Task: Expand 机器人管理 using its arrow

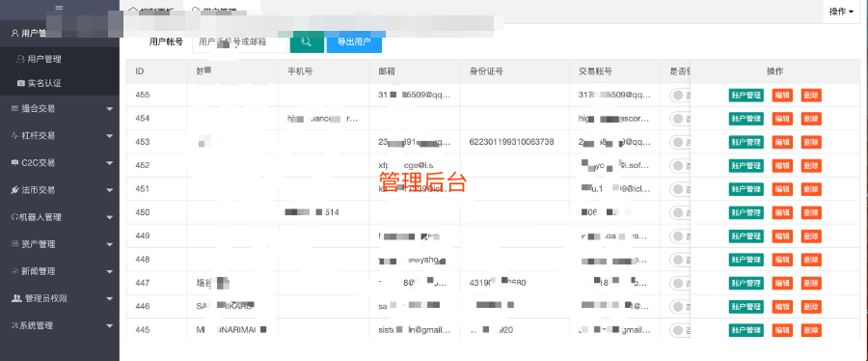Action: (x=109, y=217)
